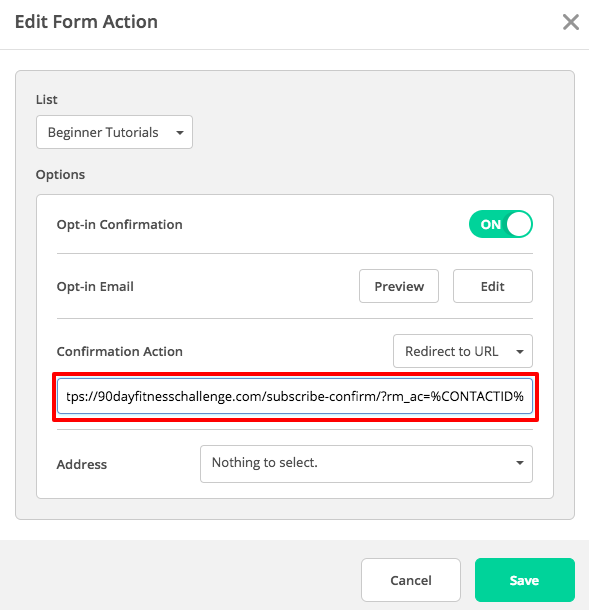Save the form action settings
Viewport: 589px width, 610px height.
pos(524,580)
